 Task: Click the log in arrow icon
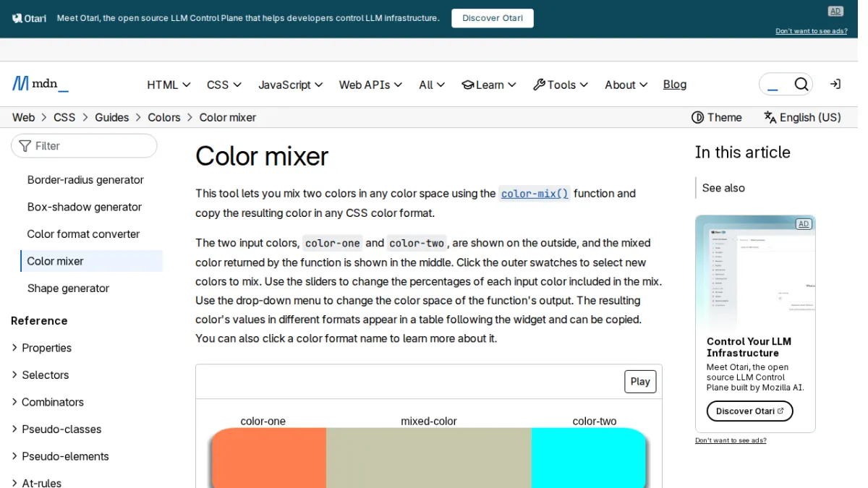pos(835,84)
